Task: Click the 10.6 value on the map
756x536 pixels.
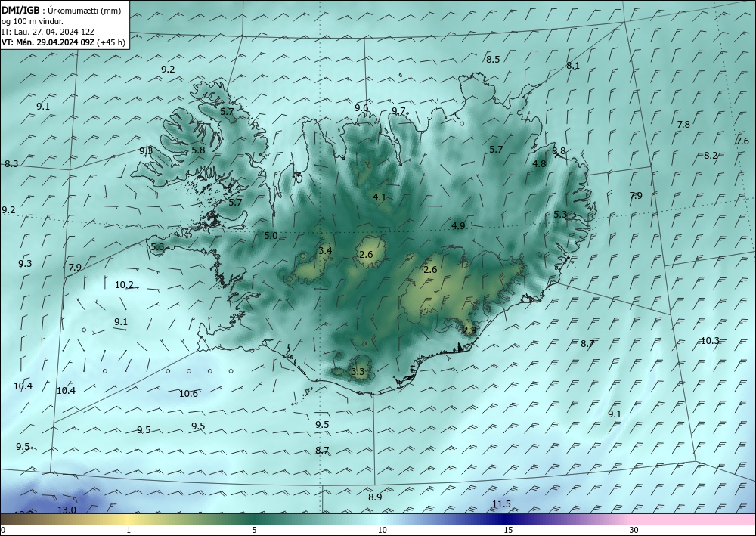Action: click(x=188, y=394)
